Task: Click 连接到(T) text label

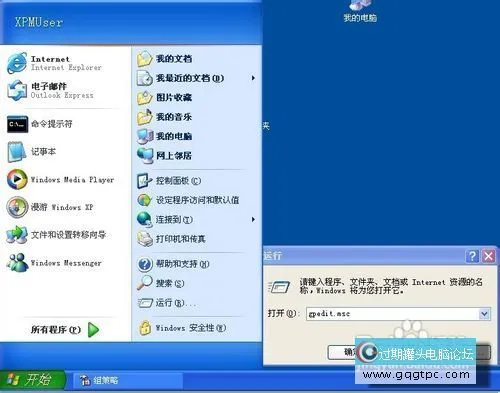Action: coord(174,219)
